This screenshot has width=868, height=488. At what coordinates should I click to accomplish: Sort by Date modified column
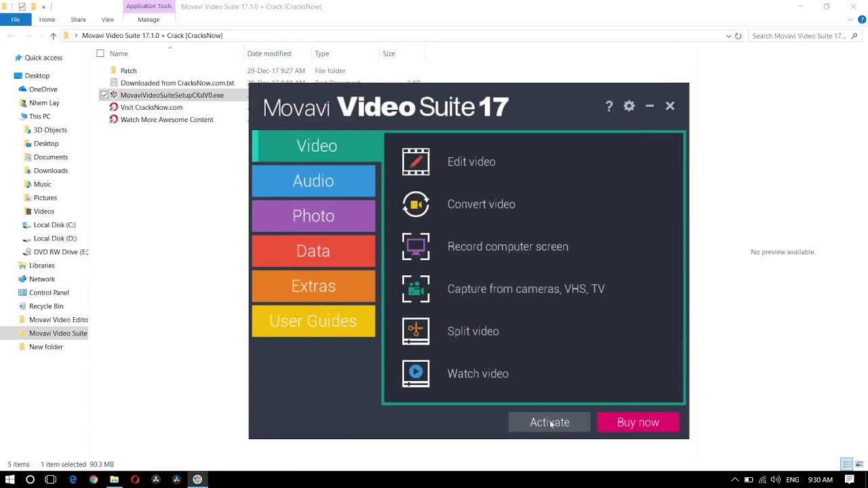coord(269,54)
